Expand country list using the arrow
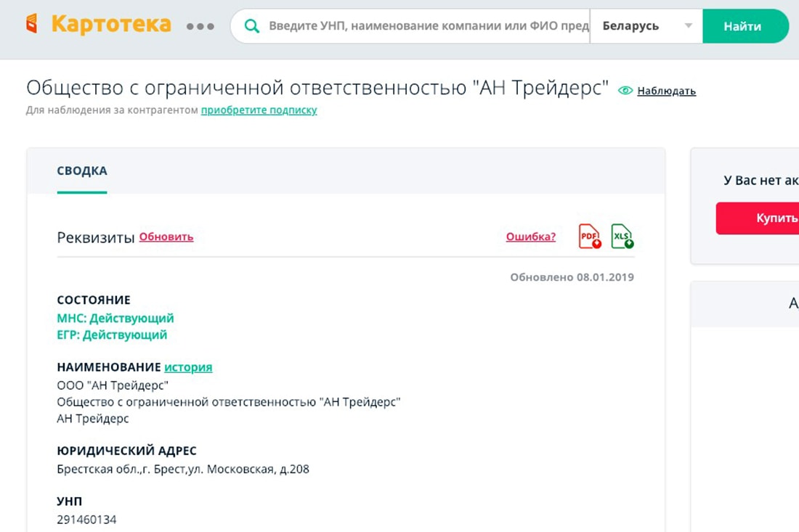The image size is (799, 532). click(688, 26)
